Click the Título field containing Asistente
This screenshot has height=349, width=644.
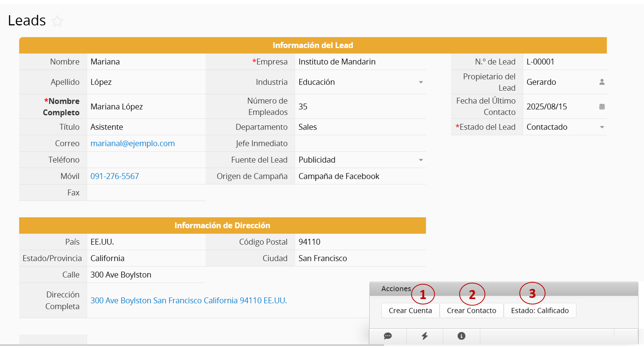click(146, 127)
